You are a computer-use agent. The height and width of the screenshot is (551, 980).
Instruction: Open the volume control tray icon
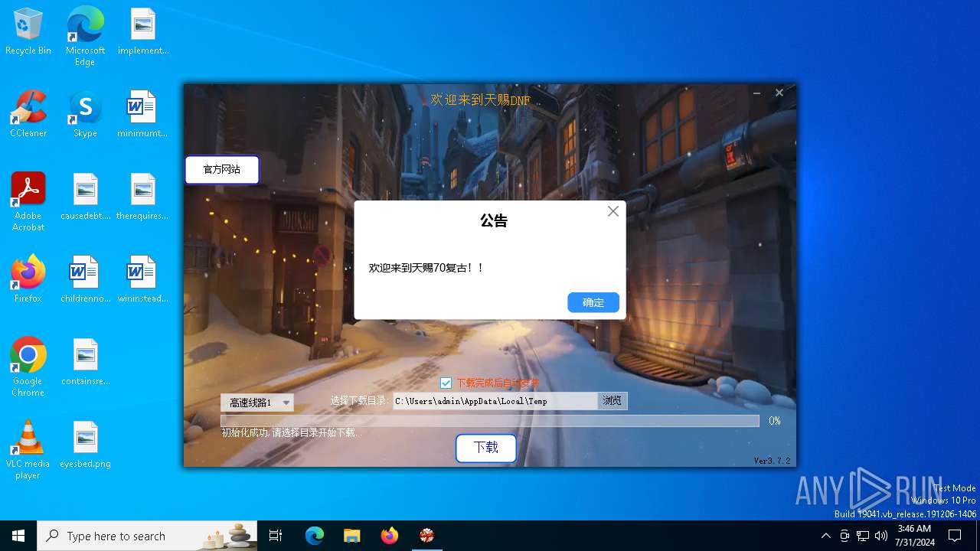[x=881, y=536]
